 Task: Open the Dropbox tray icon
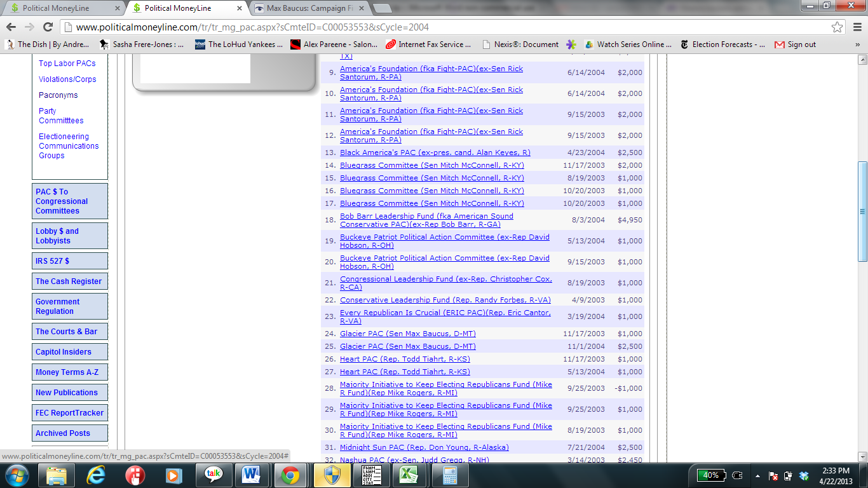pos(804,475)
